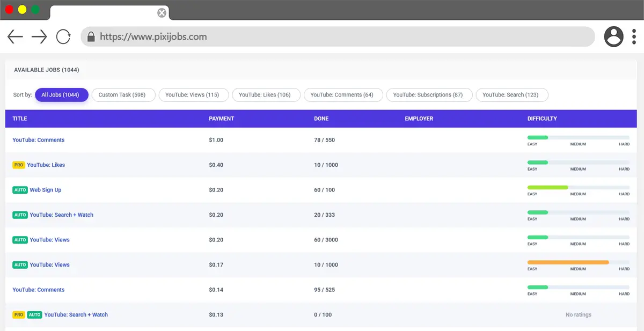Click the No ratings text
This screenshot has height=331, width=644.
click(x=579, y=315)
